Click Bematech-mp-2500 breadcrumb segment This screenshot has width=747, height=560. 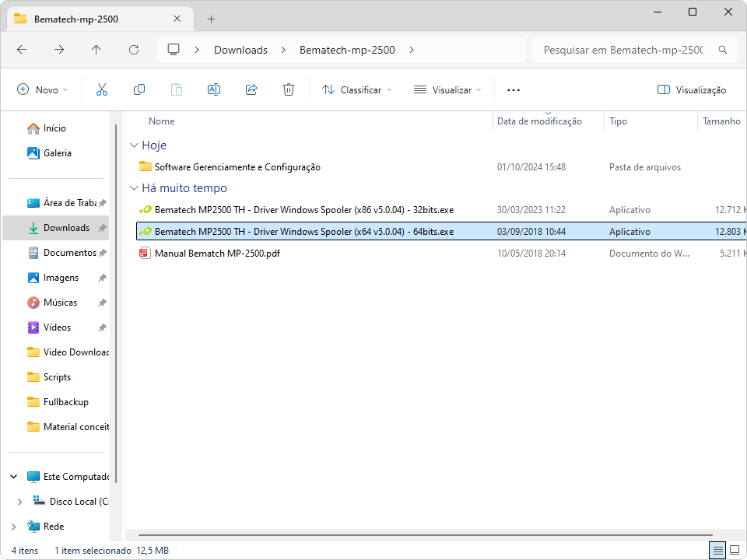pos(347,50)
